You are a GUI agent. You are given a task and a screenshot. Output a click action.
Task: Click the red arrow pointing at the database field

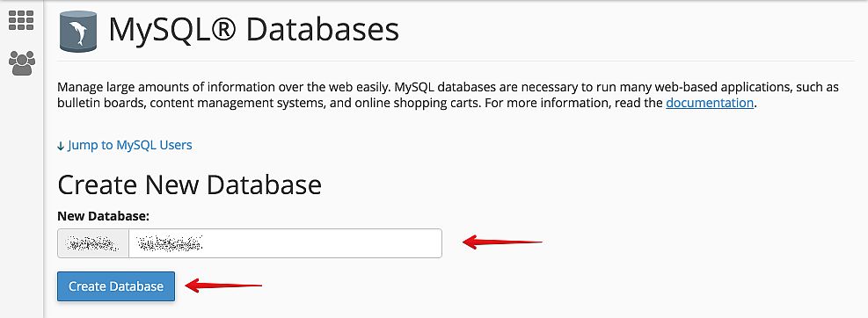tap(503, 242)
